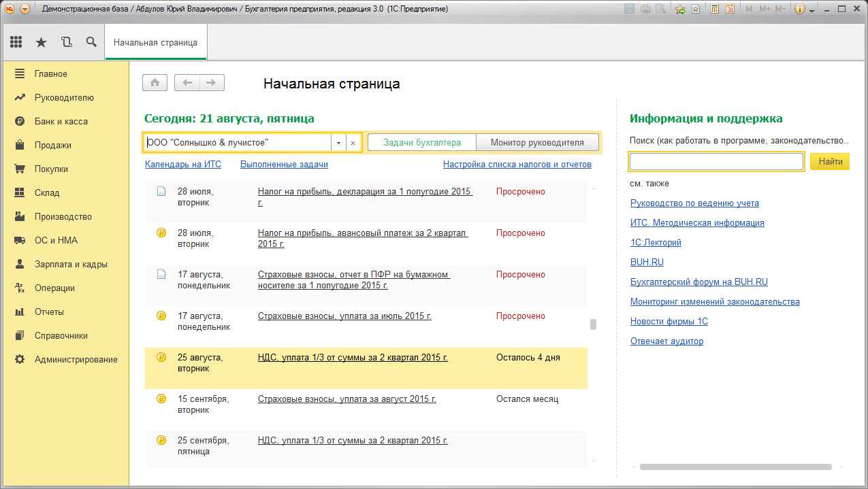Open the calculator icon in title bar

tap(714, 10)
